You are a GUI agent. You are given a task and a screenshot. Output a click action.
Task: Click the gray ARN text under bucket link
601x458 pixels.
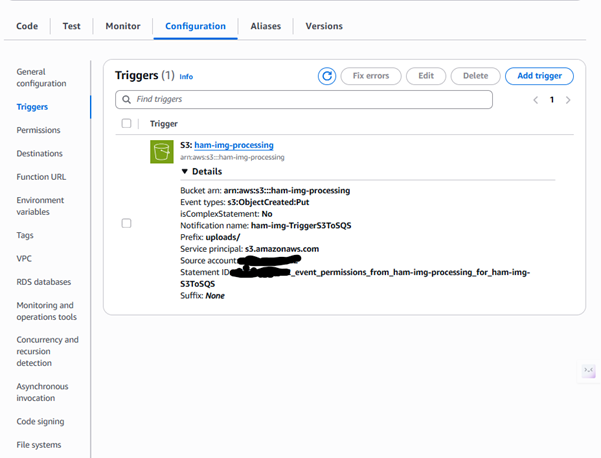click(x=232, y=158)
